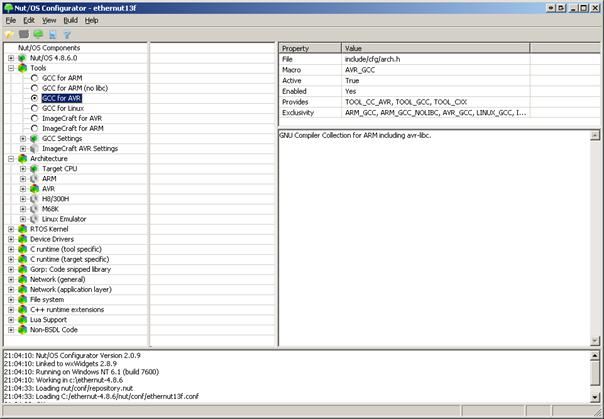Expand the AVR architecture node
This screenshot has width=604, height=419.
click(x=23, y=189)
